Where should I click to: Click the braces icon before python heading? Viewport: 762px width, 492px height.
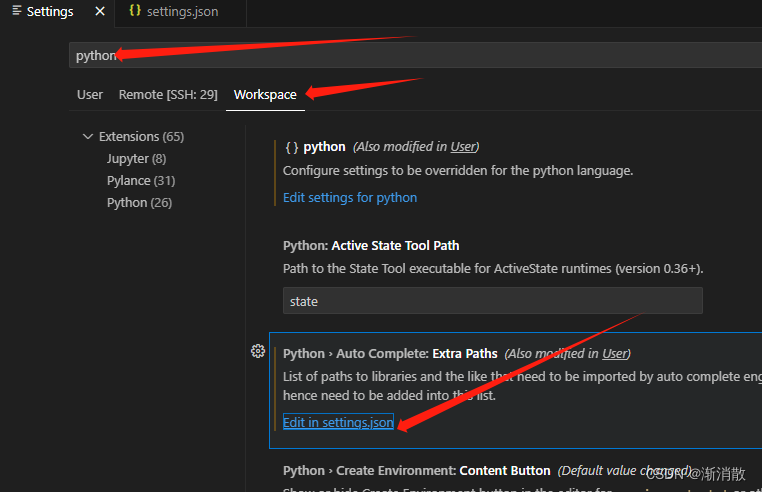pyautogui.click(x=292, y=147)
